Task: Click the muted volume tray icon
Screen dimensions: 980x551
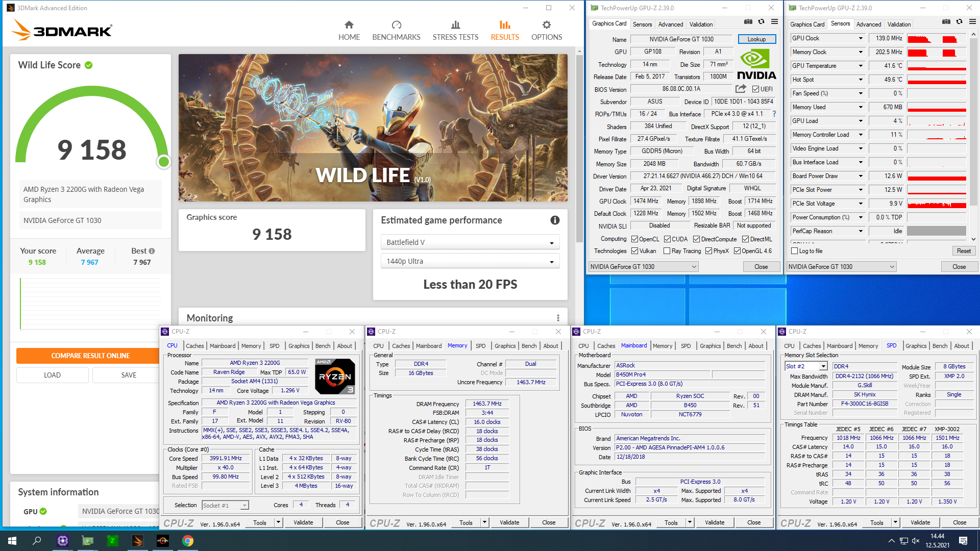Action: (x=916, y=541)
